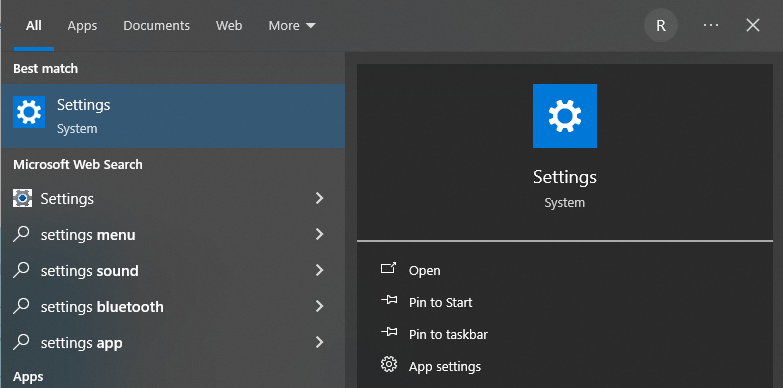Switch to the Apps tab
Screen dimensions: 783x388
coord(82,25)
